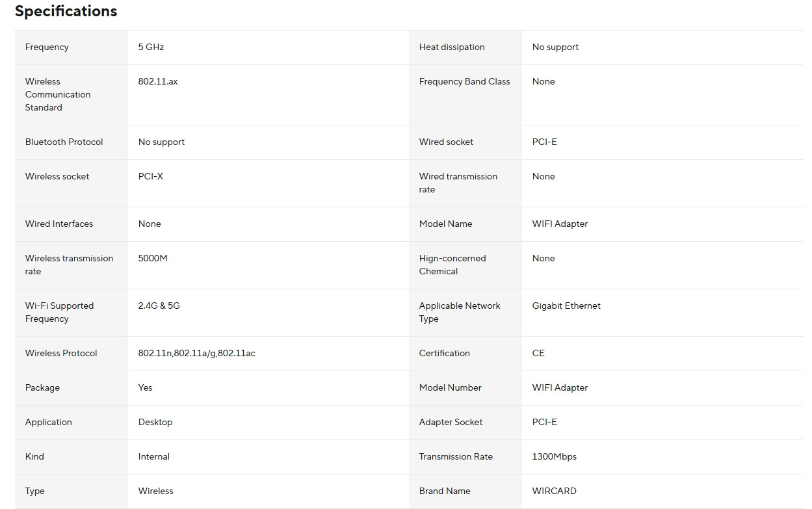Image resolution: width=812 pixels, height=509 pixels.
Task: Click the 5 GHz frequency value
Action: click(x=151, y=47)
